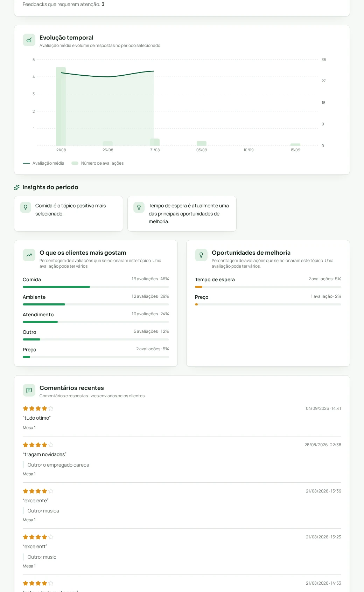Click 'Outro: music' note in the excelentt comment

tap(42, 557)
